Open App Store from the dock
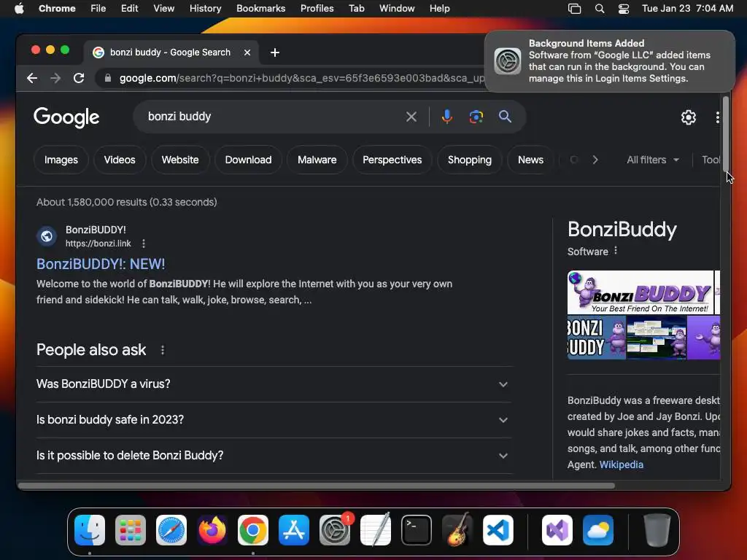Viewport: 747px width, 560px height. [294, 530]
